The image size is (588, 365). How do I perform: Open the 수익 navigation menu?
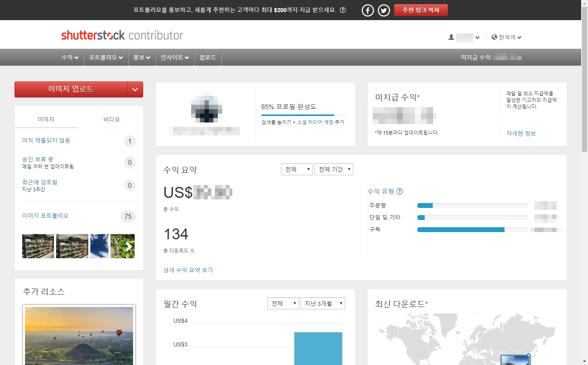coord(70,58)
